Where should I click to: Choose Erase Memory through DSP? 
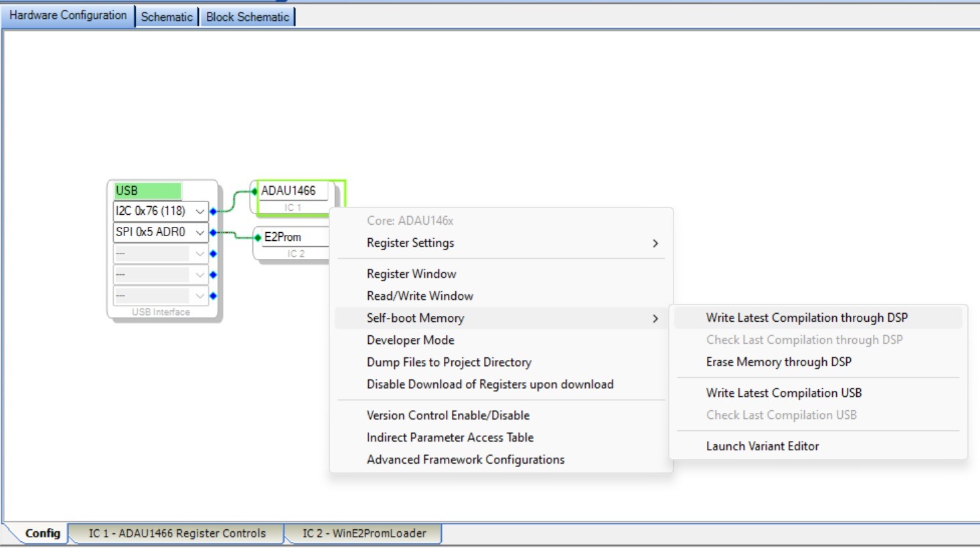[818, 362]
